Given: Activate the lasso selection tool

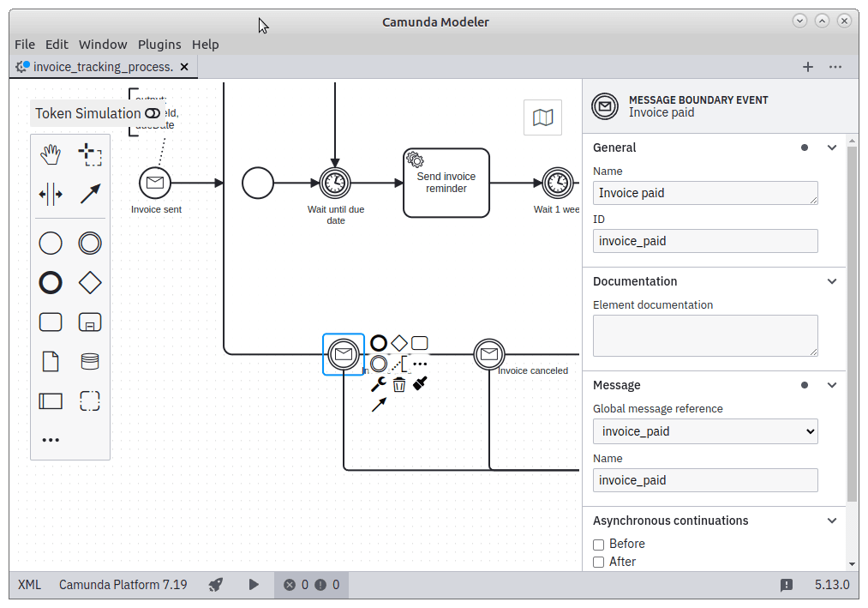Looking at the screenshot, I should coord(90,154).
